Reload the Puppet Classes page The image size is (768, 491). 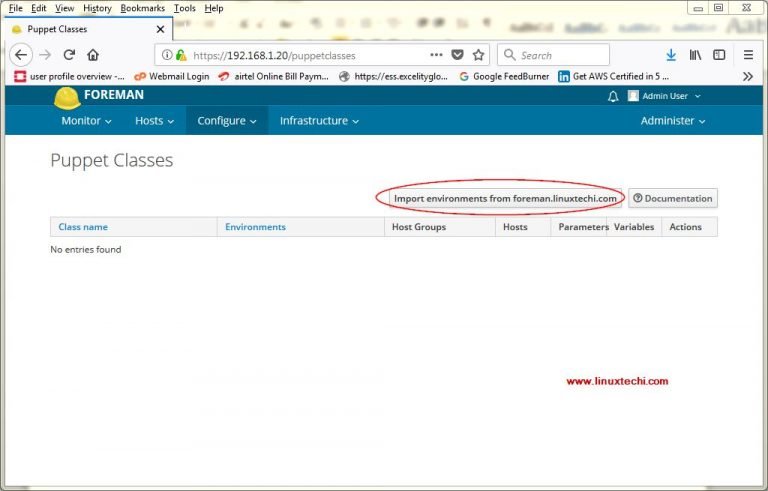pyautogui.click(x=69, y=55)
